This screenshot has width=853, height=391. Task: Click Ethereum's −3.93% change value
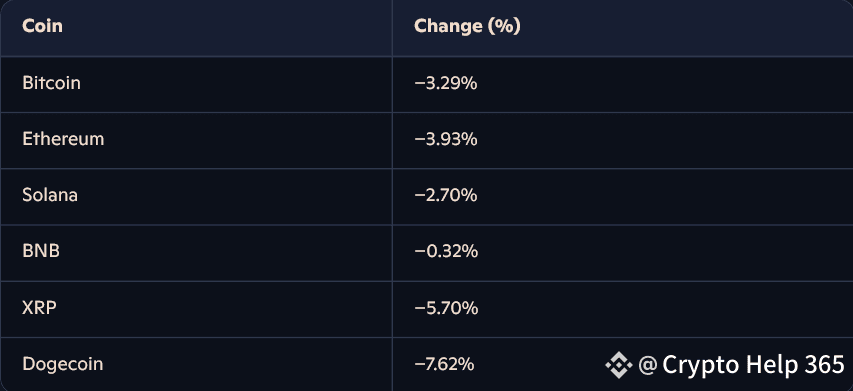click(x=446, y=139)
